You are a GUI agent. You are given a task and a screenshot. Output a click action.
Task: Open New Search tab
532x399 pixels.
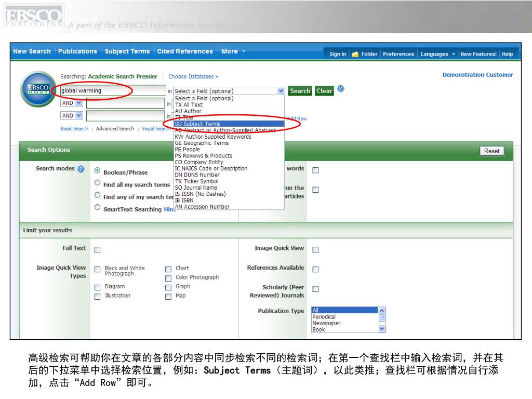tap(32, 51)
